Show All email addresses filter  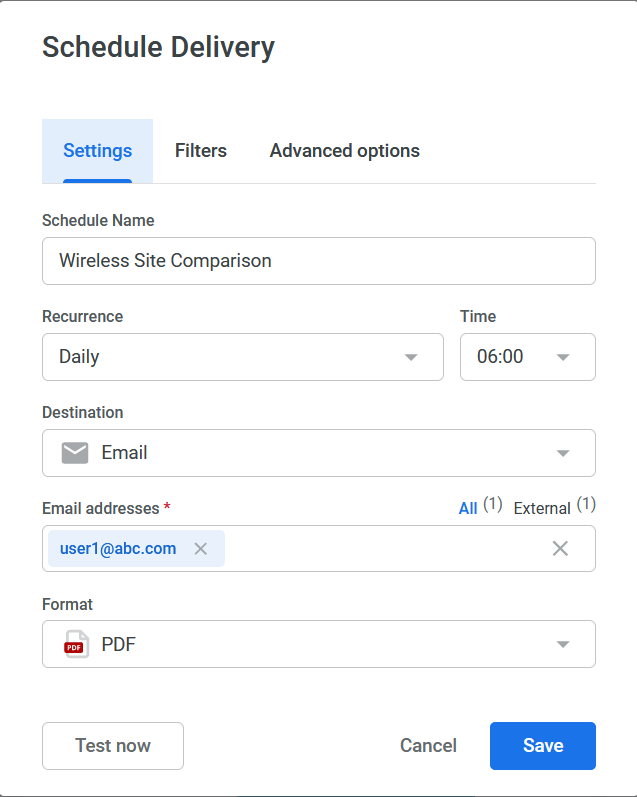pos(468,508)
